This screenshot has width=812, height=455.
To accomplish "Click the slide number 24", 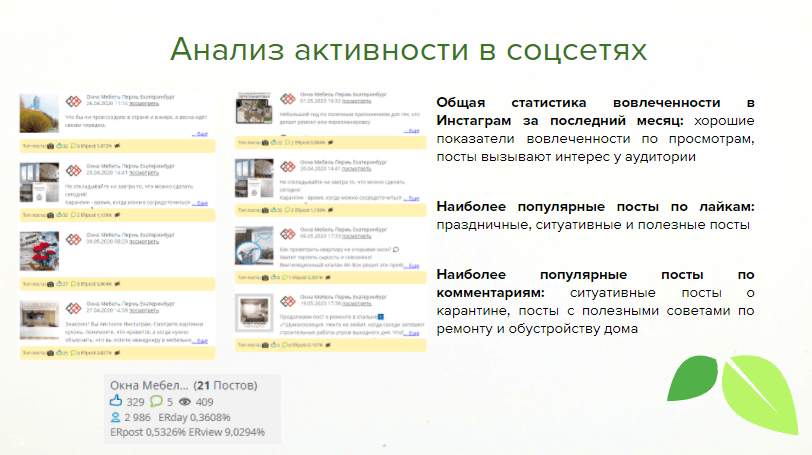I will [18, 441].
